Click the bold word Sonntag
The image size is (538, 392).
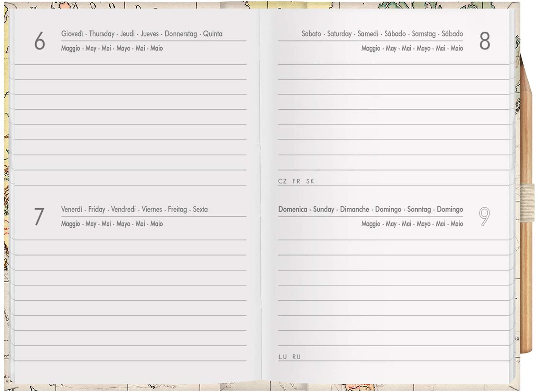click(x=419, y=209)
